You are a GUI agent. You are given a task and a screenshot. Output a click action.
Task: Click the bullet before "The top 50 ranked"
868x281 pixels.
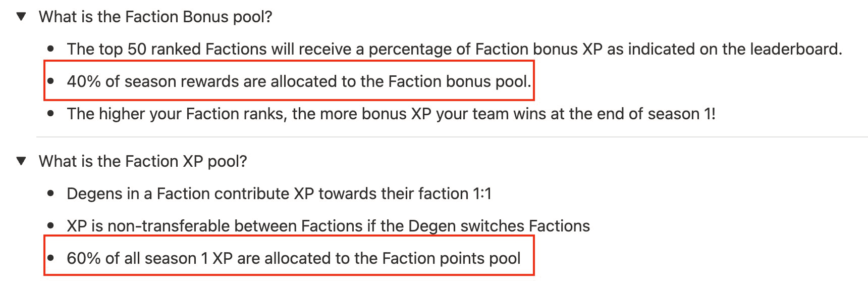(50, 49)
